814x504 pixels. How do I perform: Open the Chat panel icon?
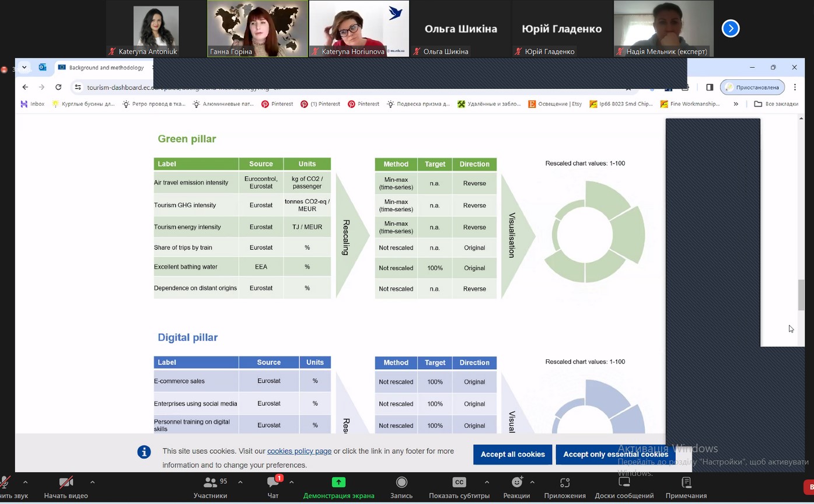[273, 482]
